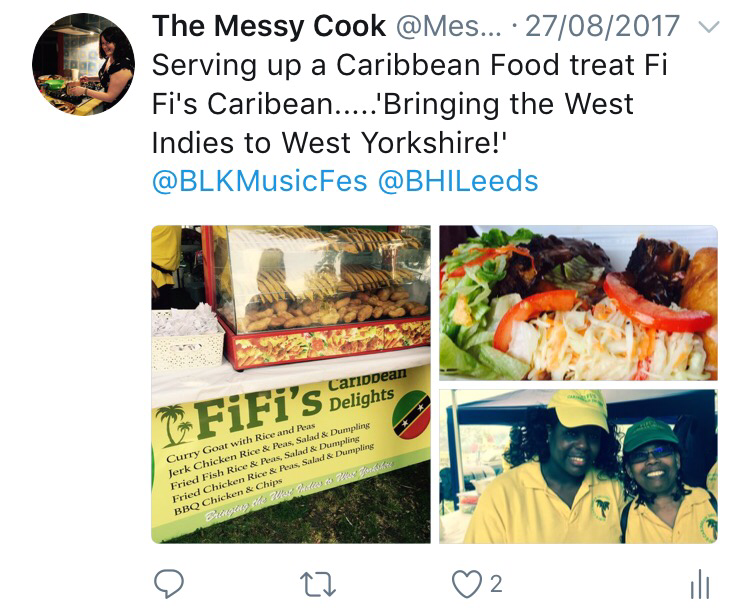This screenshot has width=729, height=609.
Task: View photo of two women in yellow caps
Action: click(x=578, y=466)
